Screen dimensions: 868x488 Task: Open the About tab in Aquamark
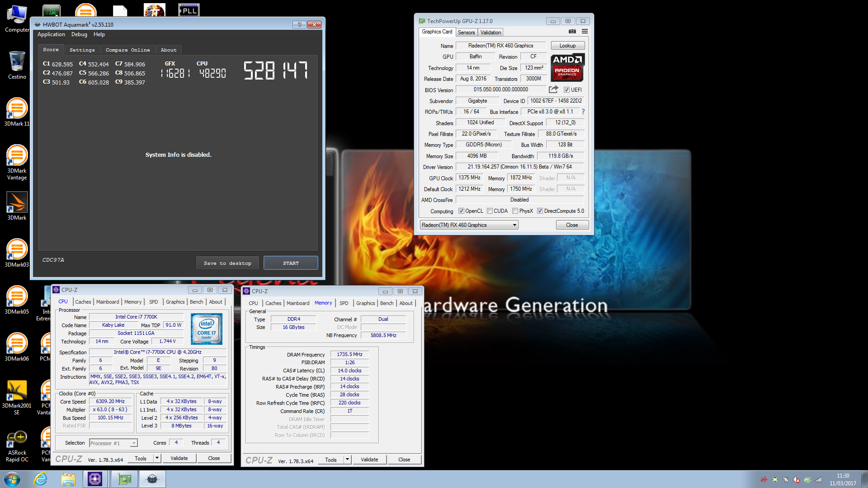[x=168, y=50]
